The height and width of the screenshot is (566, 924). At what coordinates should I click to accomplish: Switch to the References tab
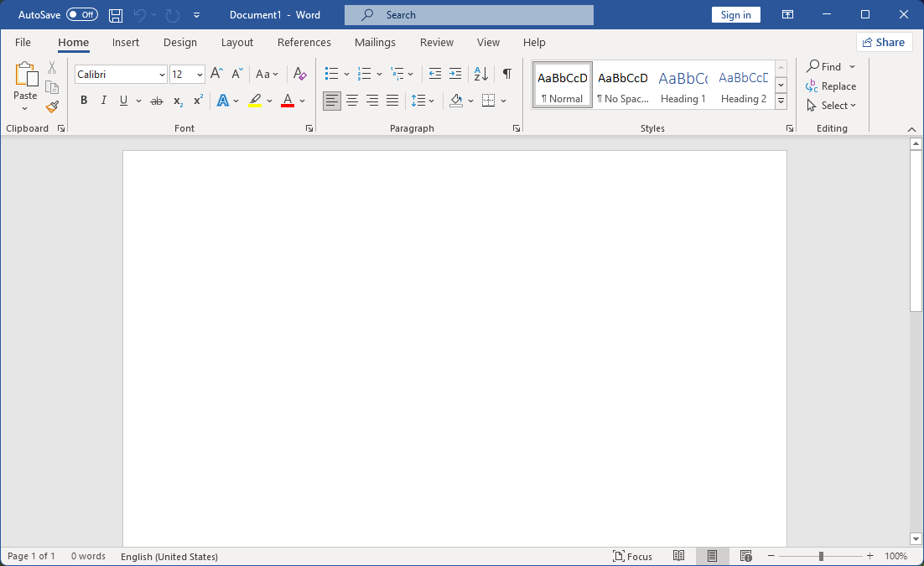click(304, 42)
